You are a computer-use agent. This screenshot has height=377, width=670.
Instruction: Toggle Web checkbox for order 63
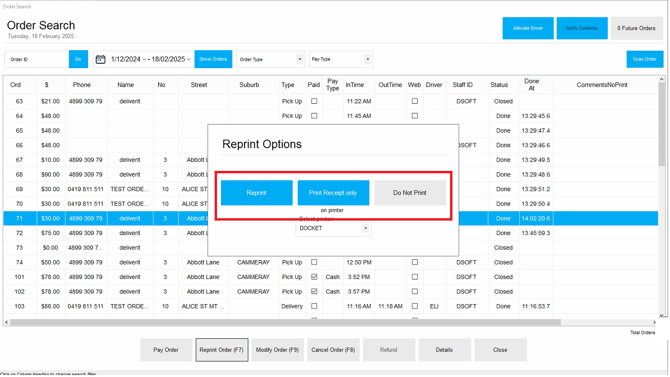414,101
